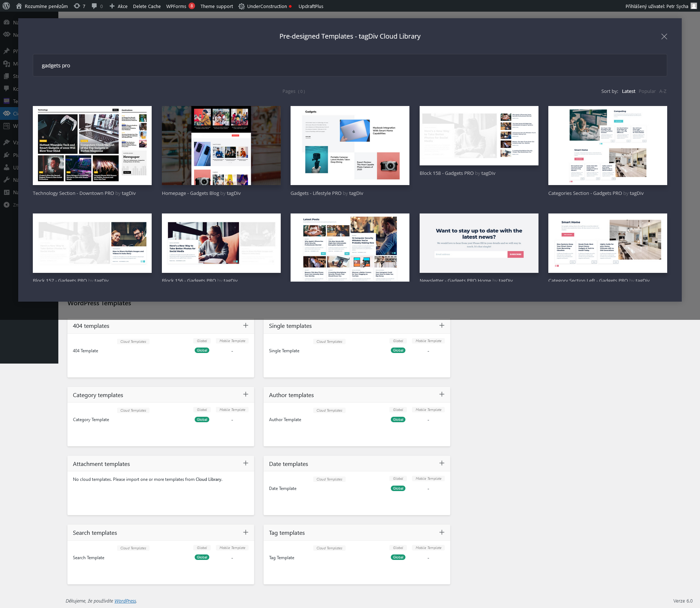This screenshot has height=608, width=700.
Task: Open the 7 pending updates icon
Action: 79,6
